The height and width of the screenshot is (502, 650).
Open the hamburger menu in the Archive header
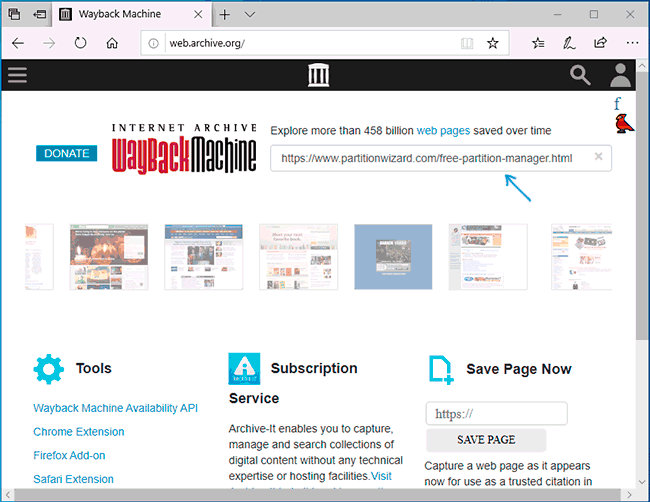pos(17,75)
